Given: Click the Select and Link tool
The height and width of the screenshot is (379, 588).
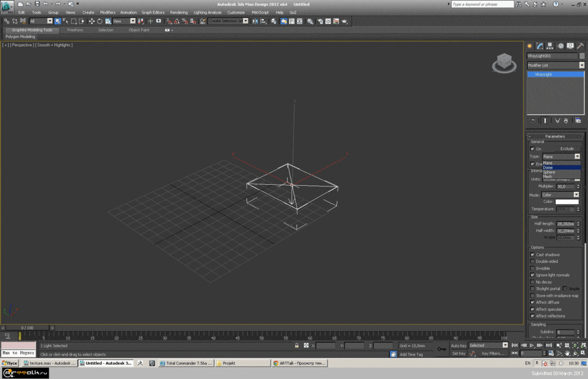Looking at the screenshot, I should [6, 21].
